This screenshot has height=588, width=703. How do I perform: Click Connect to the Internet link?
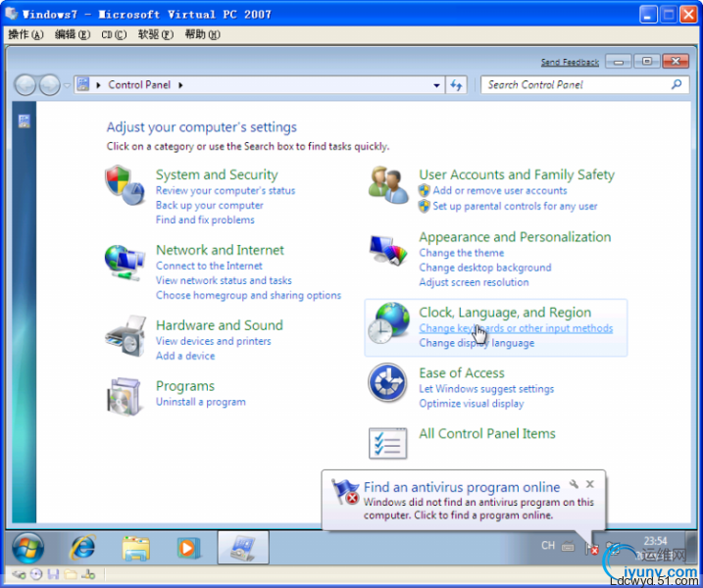coord(209,266)
